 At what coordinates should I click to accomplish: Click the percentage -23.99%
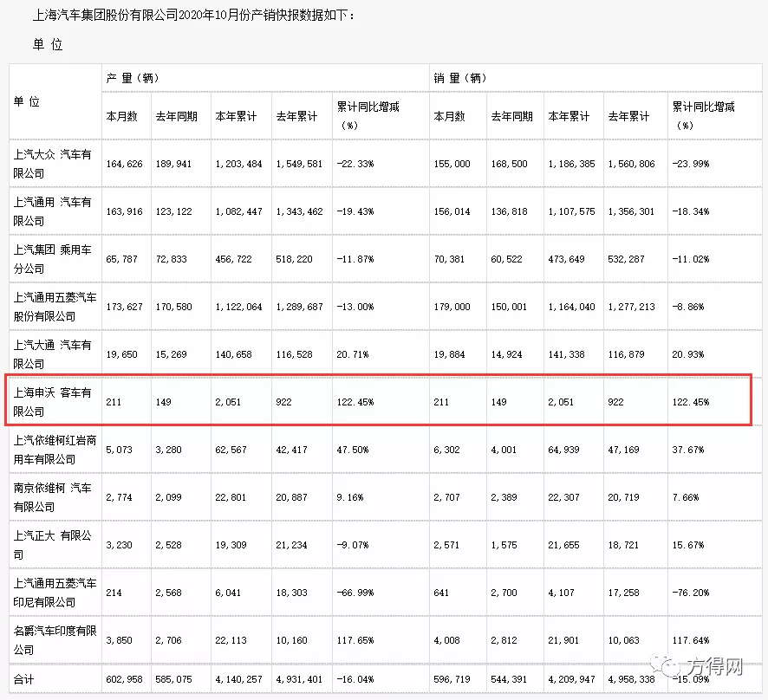[691, 164]
